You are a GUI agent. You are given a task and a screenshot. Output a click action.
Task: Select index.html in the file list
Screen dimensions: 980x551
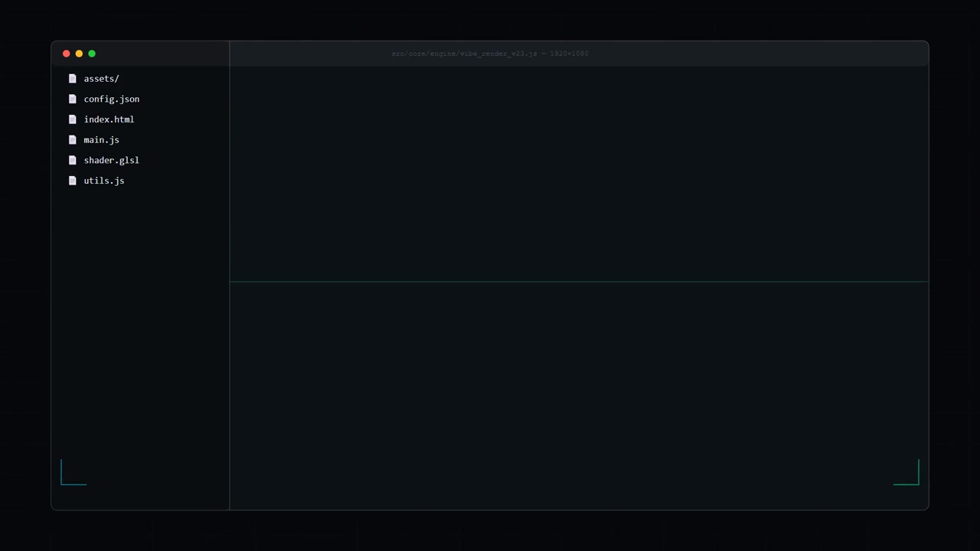(109, 119)
